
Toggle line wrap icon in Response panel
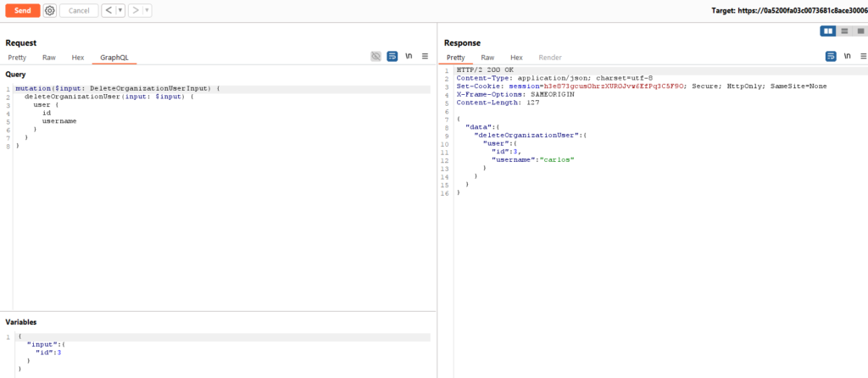(x=831, y=56)
